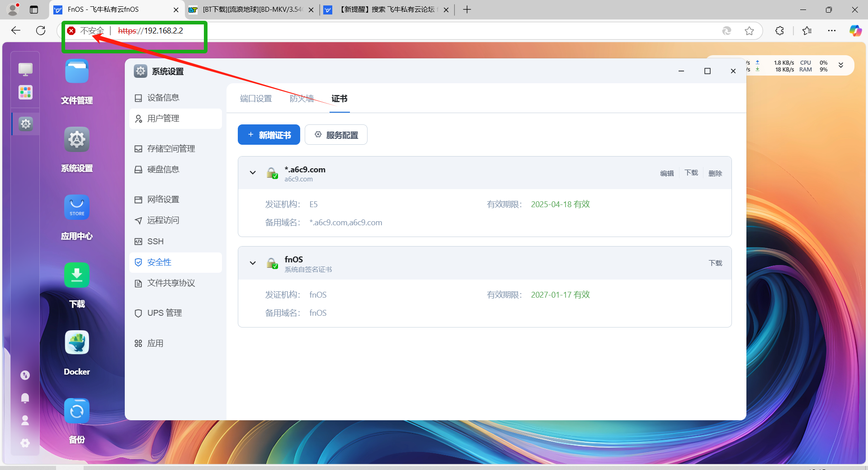Click the 2027-01-17 有效 validity text
This screenshot has width=868, height=470.
point(560,295)
